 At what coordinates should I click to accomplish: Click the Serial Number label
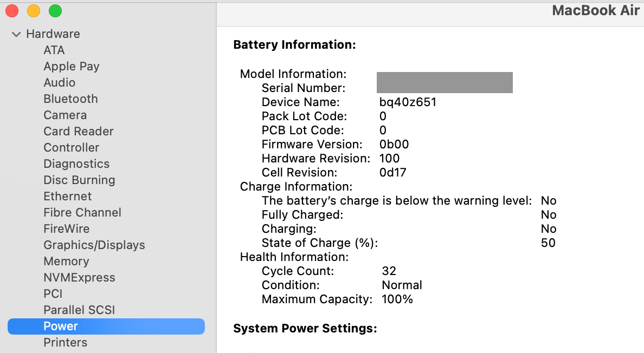[304, 88]
